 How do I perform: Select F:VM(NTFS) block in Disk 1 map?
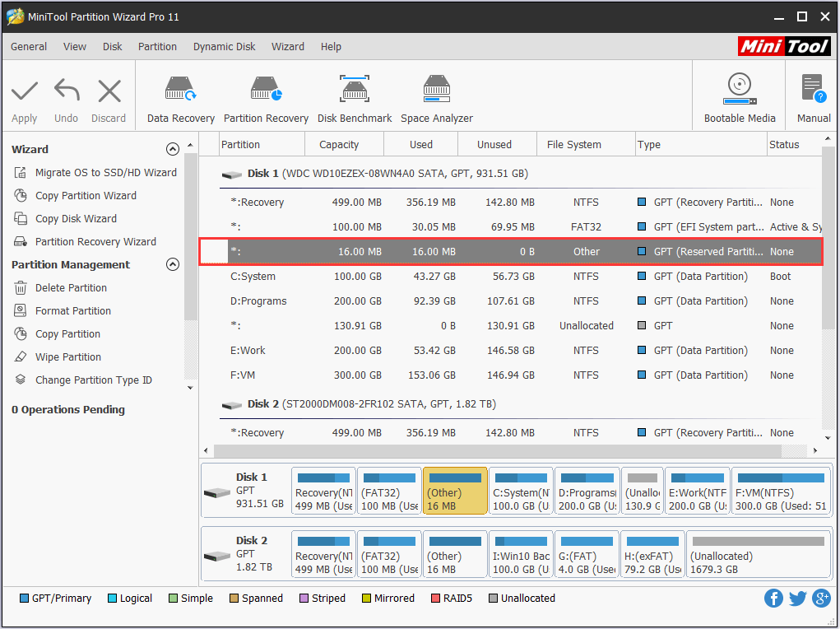click(x=781, y=491)
